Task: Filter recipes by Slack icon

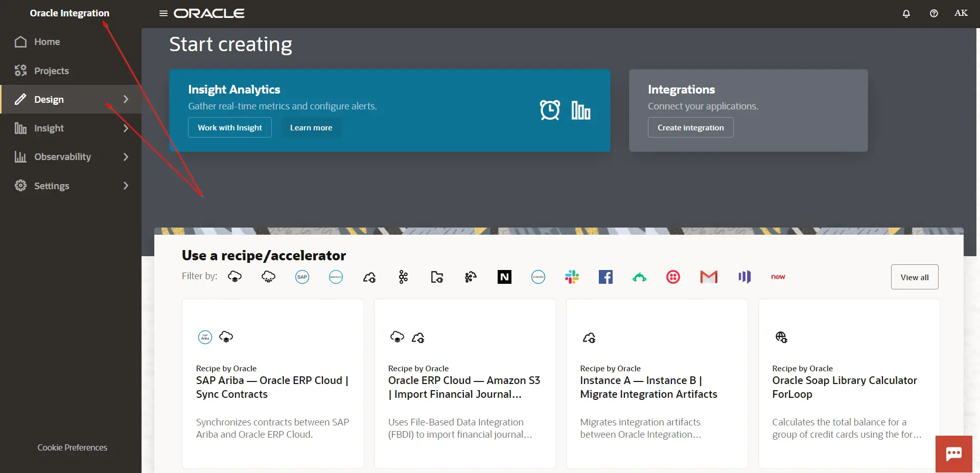Action: (572, 277)
